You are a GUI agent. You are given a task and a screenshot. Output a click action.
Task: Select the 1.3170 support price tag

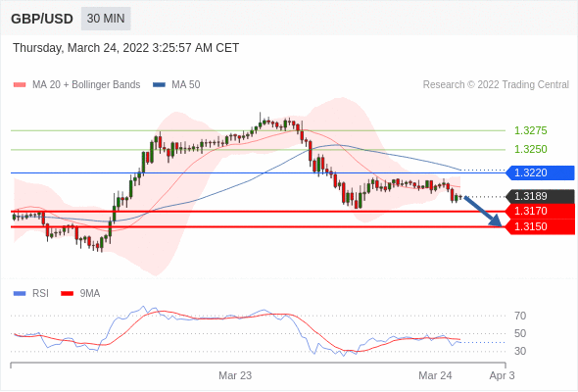pos(541,211)
